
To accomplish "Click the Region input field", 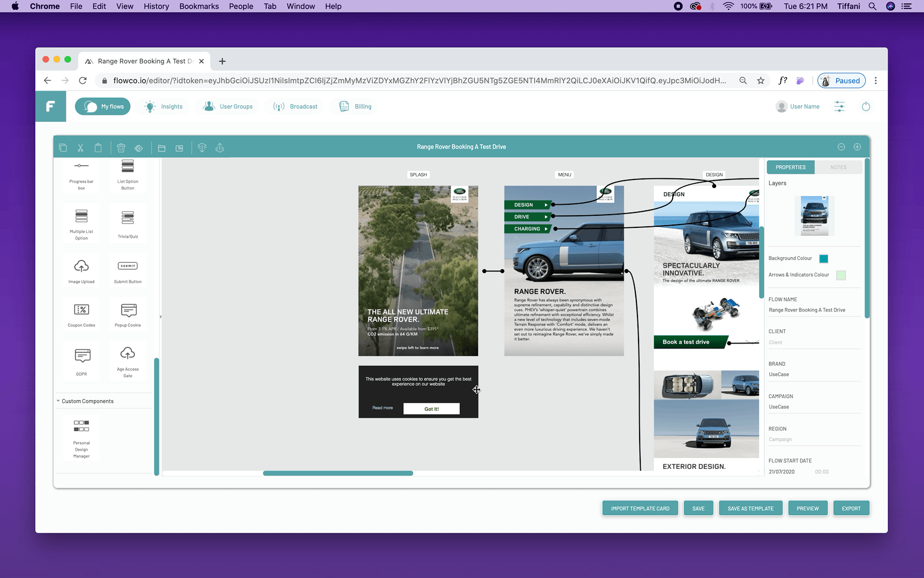I will (814, 440).
